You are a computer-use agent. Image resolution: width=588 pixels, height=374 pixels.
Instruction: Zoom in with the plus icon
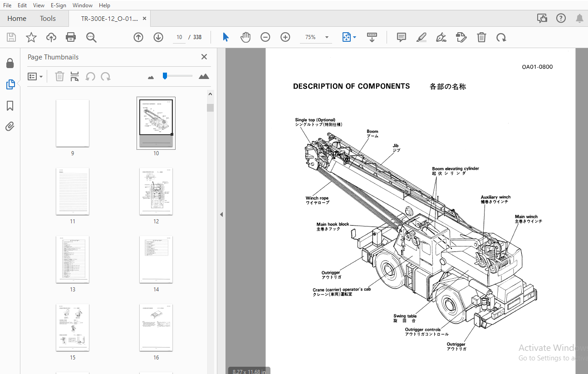(x=285, y=37)
